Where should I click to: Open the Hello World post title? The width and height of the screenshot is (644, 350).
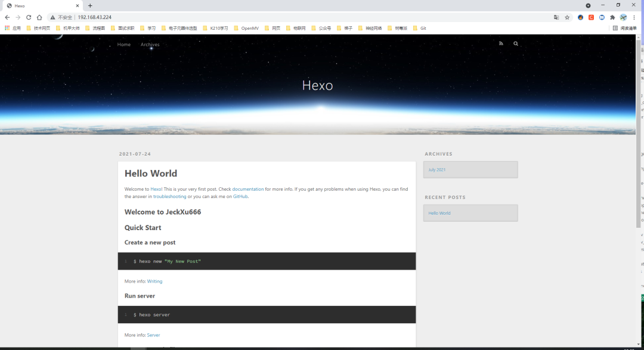(151, 174)
